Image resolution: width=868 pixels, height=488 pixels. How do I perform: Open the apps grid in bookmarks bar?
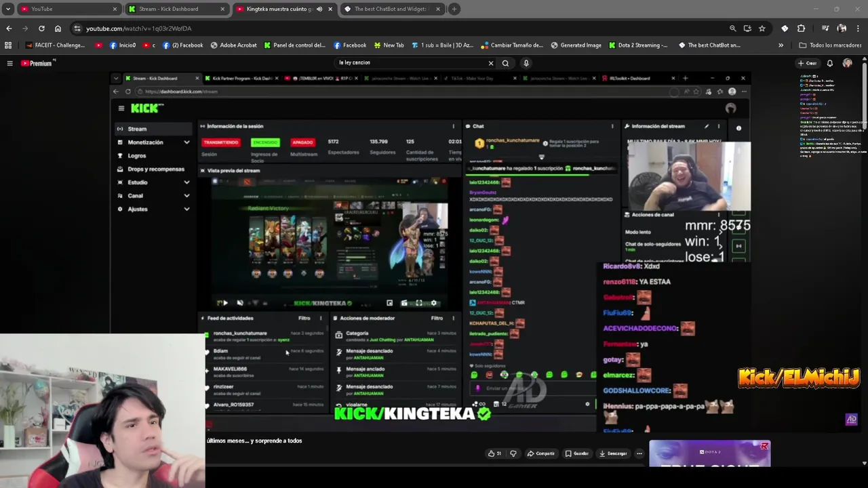coord(8,45)
